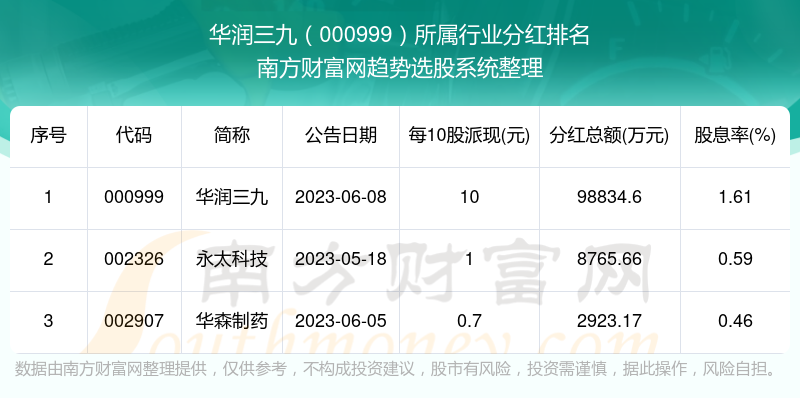Click the 股息率(%) column header
This screenshot has width=800, height=420.
735,135
